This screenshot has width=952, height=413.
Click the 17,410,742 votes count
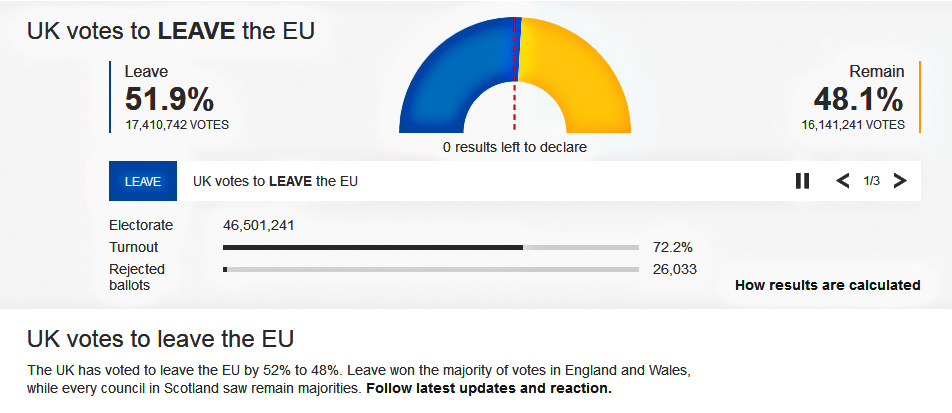177,125
